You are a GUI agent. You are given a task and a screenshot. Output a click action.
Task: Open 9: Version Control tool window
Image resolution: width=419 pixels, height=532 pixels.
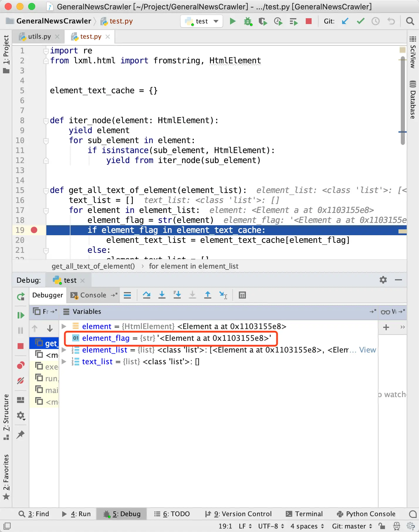coord(238,514)
